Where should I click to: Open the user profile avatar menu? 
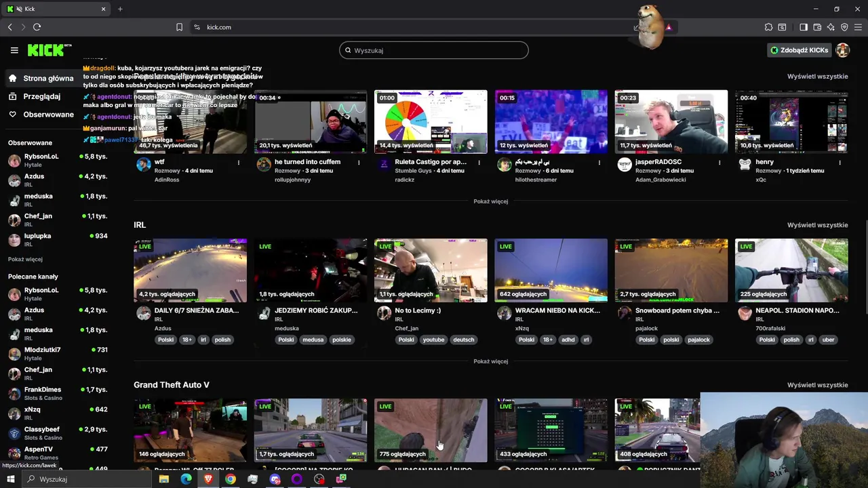tap(843, 50)
